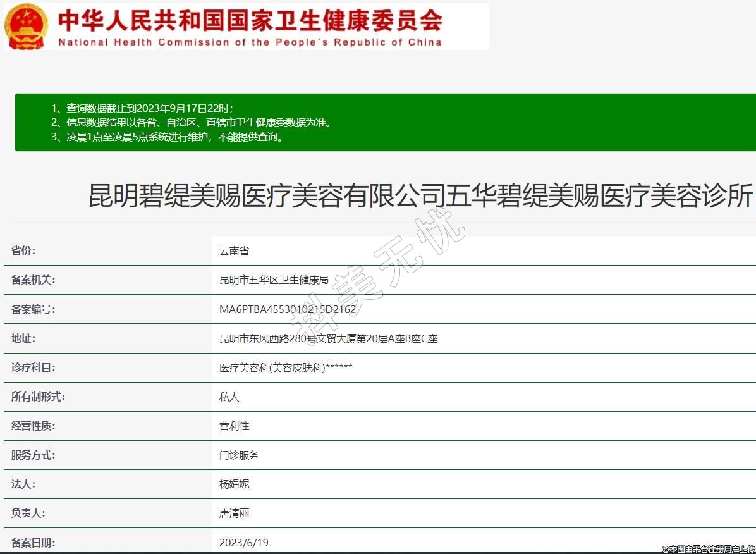Click the business nature value 营利性
Screen dimensions: 756x554
click(x=234, y=426)
